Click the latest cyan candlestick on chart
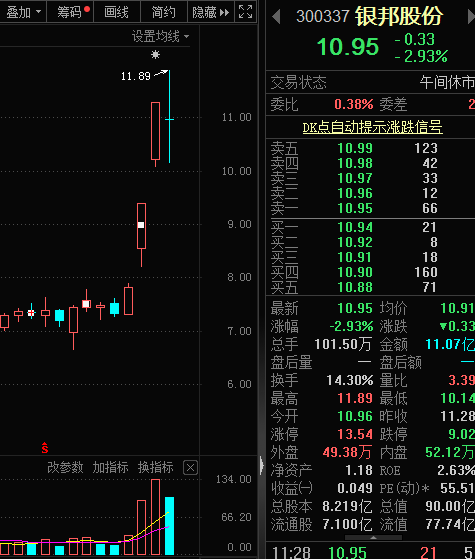Image resolution: width=475 pixels, height=559 pixels. click(169, 117)
